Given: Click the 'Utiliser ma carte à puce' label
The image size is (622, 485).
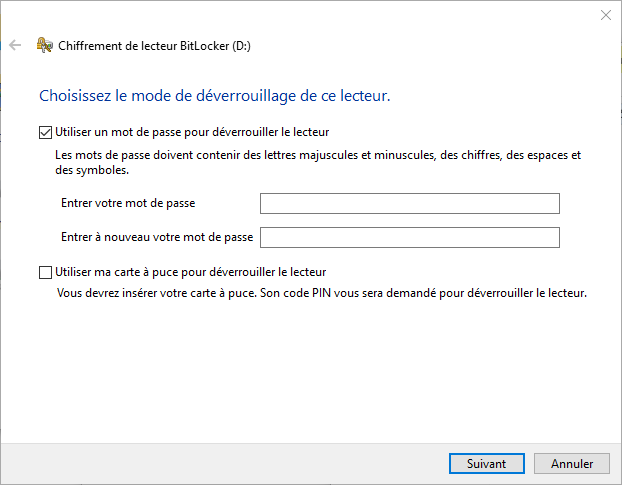Looking at the screenshot, I should [x=190, y=272].
